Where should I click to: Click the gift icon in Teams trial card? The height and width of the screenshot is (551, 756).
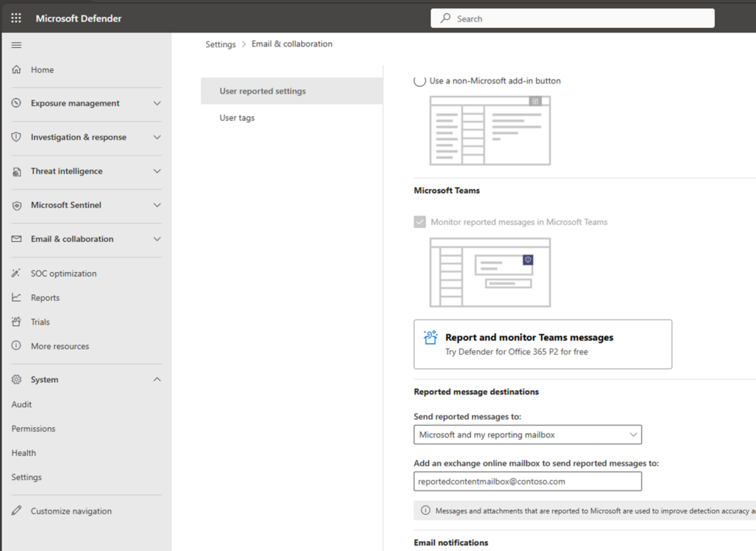click(x=430, y=337)
